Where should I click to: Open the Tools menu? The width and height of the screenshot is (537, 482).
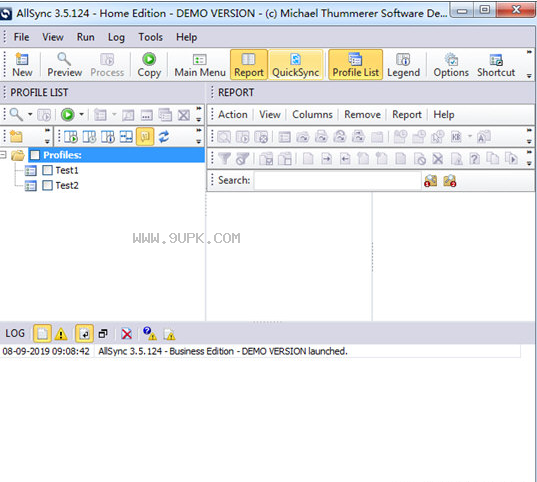tap(150, 37)
